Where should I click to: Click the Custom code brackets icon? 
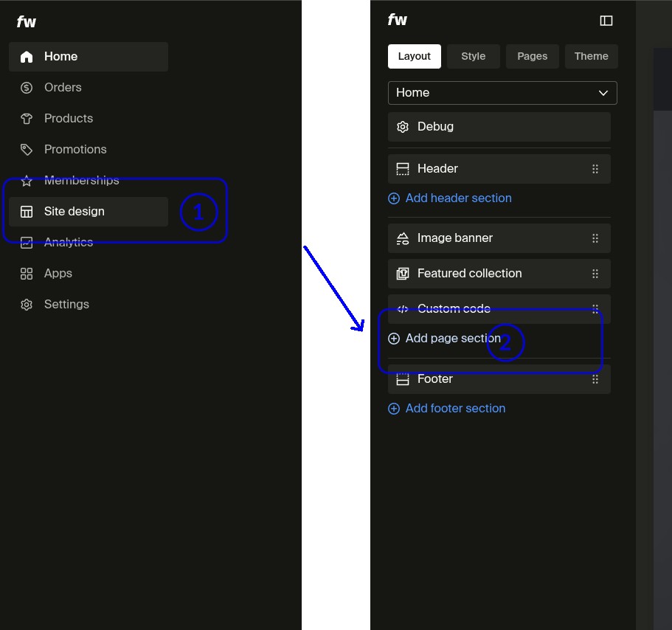[x=403, y=309]
